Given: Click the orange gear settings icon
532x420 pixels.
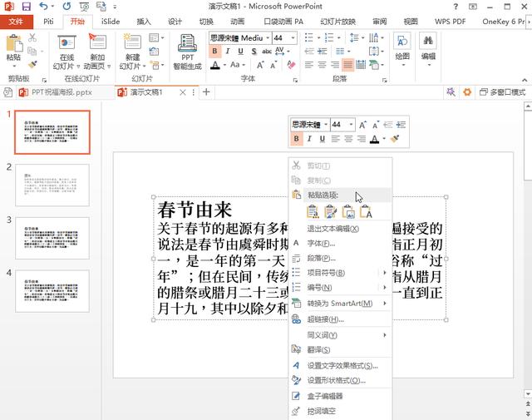Looking at the screenshot, I should pos(467,91).
